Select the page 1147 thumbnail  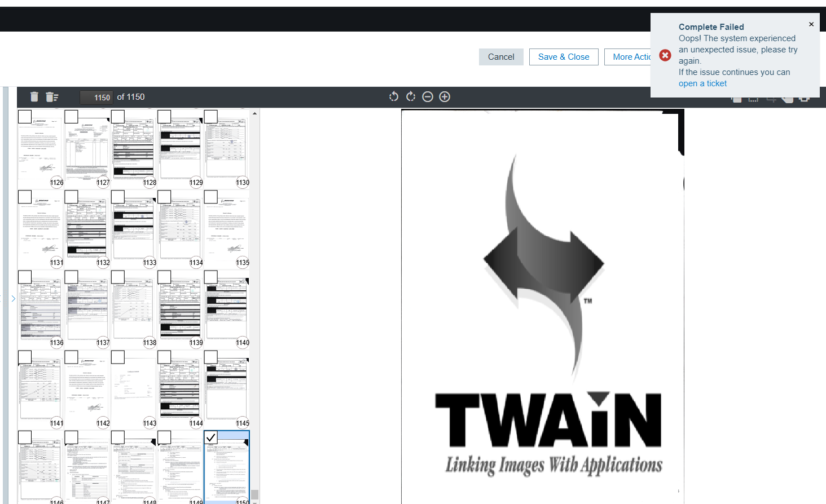coord(87,467)
